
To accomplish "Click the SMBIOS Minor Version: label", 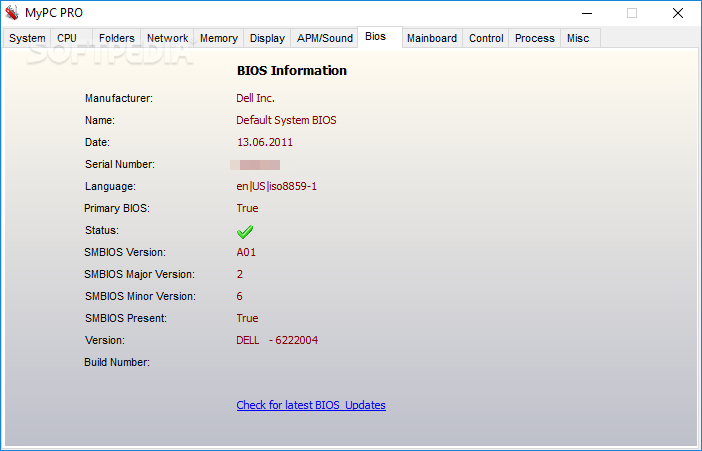I will click(140, 296).
